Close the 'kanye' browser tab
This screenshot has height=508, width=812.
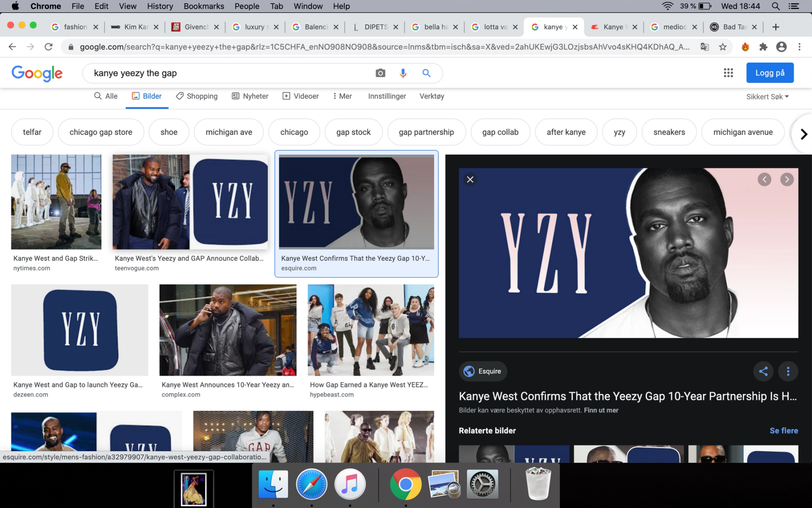575,27
